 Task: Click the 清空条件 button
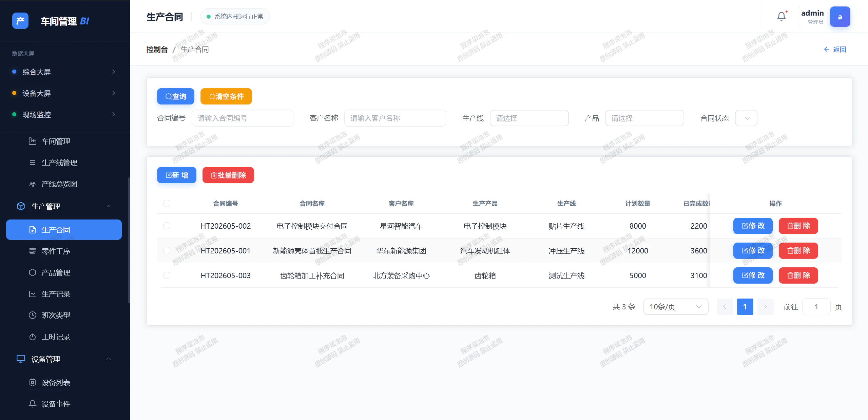226,96
